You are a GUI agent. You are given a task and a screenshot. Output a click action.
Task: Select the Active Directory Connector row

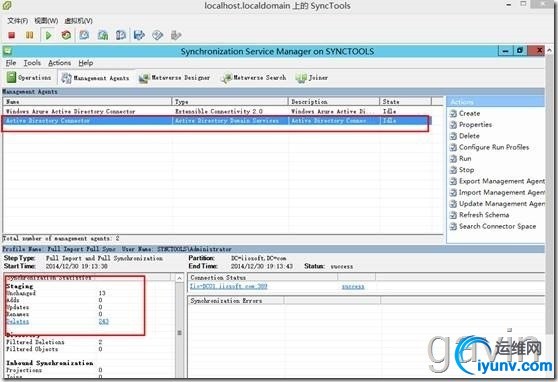217,121
